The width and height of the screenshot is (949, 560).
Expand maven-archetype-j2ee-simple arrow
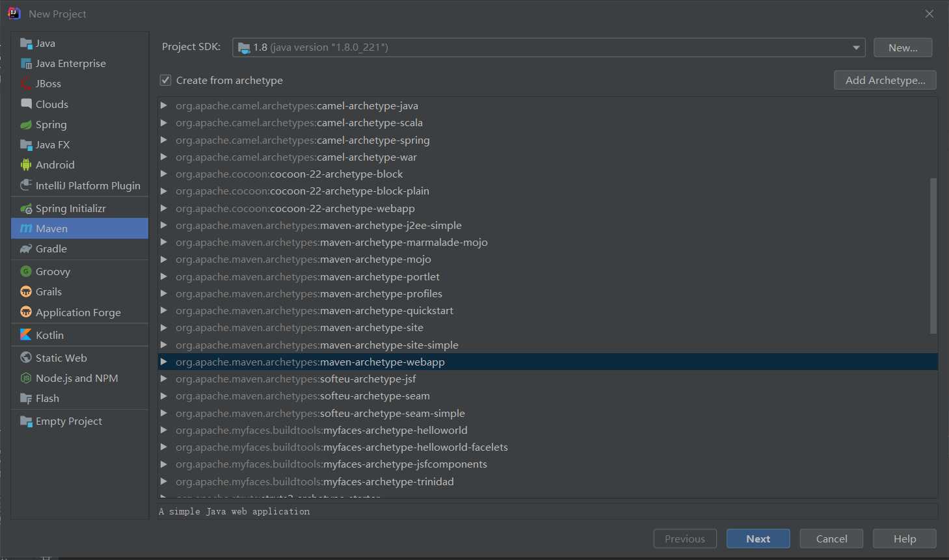[x=164, y=225]
